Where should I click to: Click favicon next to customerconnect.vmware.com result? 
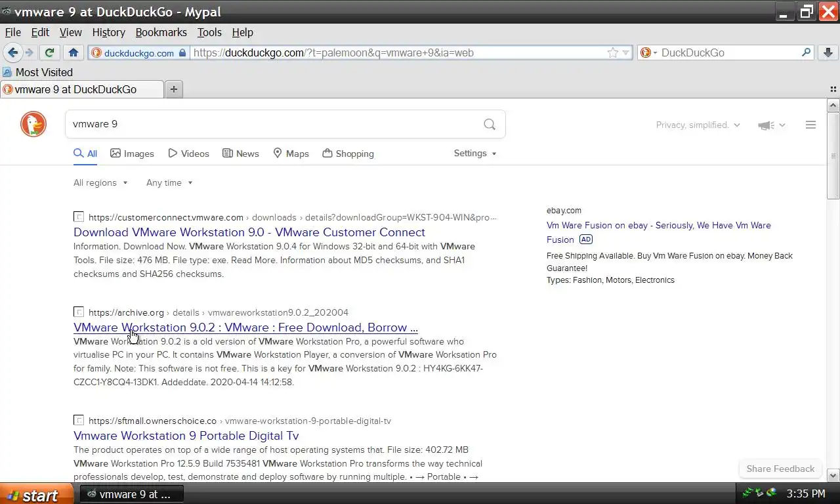[x=79, y=217]
